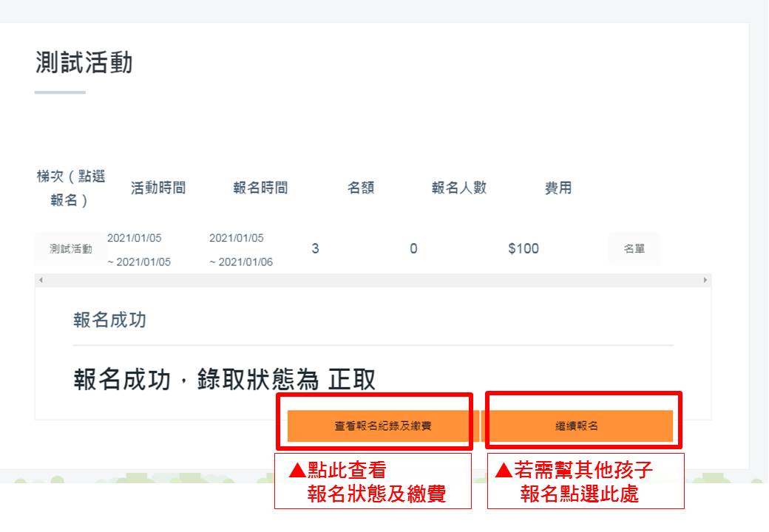Select the 測試活動 session registration button
This screenshot has height=532, width=769.
(71, 249)
